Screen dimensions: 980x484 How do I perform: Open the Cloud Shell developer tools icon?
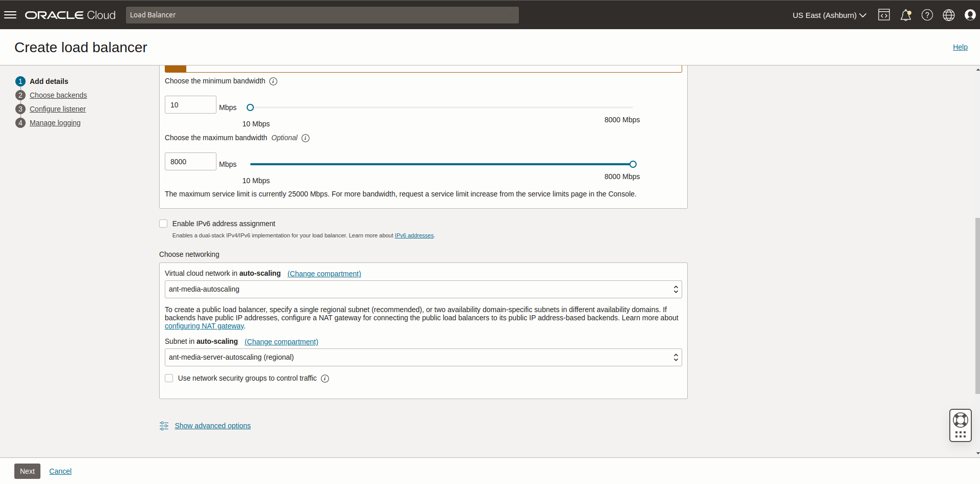[884, 15]
